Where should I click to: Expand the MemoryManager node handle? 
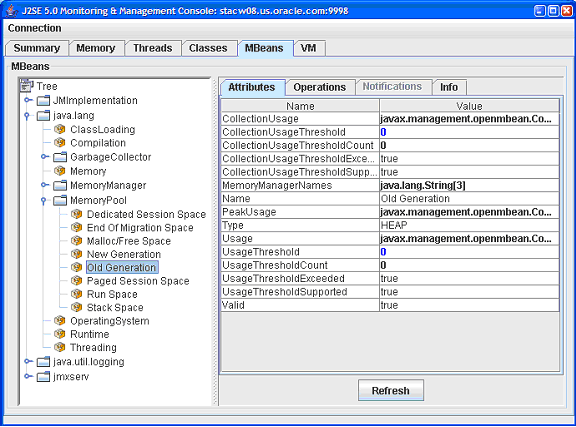pyautogui.click(x=44, y=185)
